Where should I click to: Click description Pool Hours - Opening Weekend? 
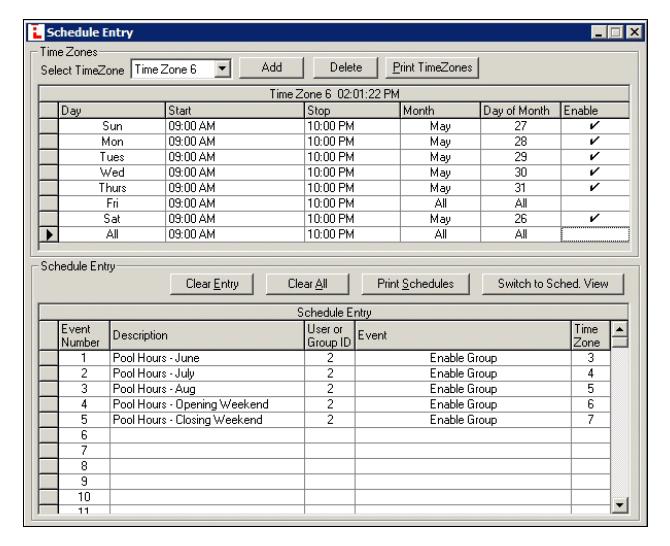(207, 404)
